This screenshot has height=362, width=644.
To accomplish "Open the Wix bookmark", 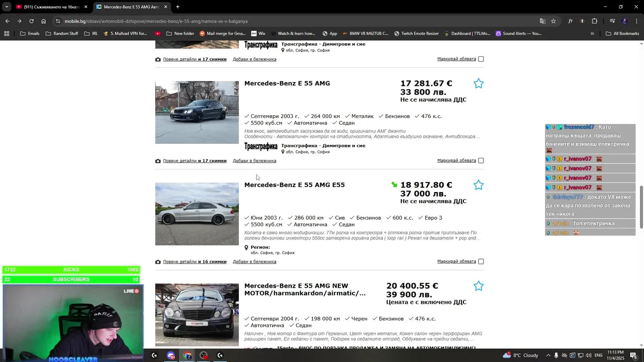I will (258, 34).
